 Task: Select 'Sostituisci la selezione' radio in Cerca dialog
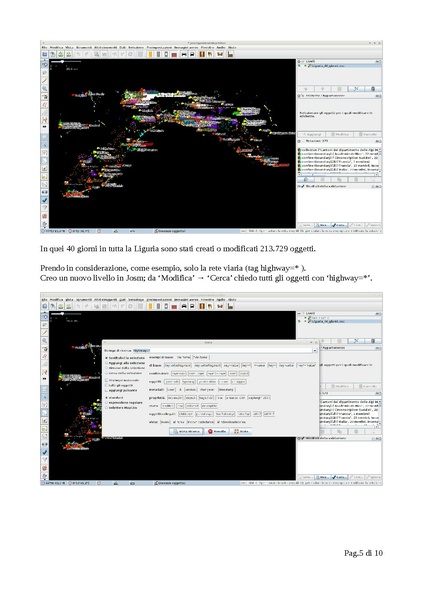106,358
